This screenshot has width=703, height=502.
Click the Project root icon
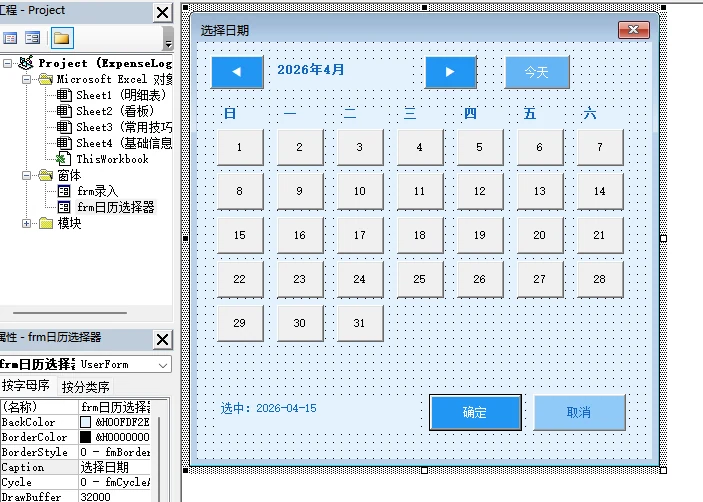26,63
